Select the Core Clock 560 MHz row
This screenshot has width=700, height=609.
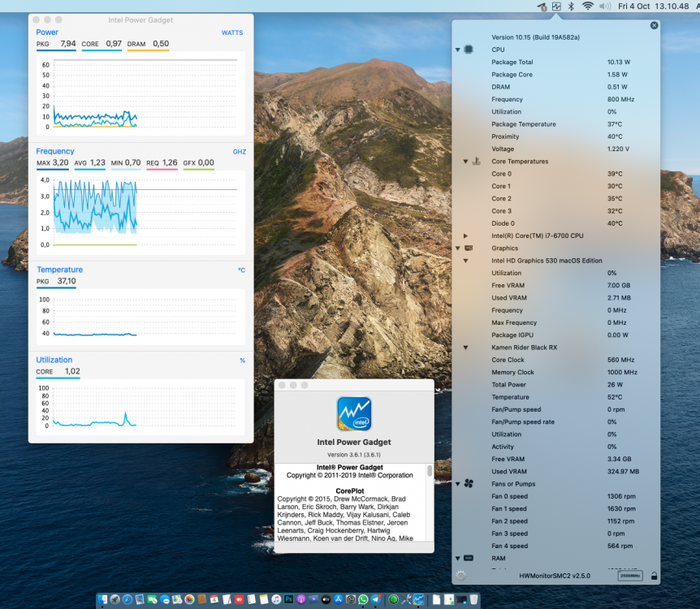coord(555,360)
